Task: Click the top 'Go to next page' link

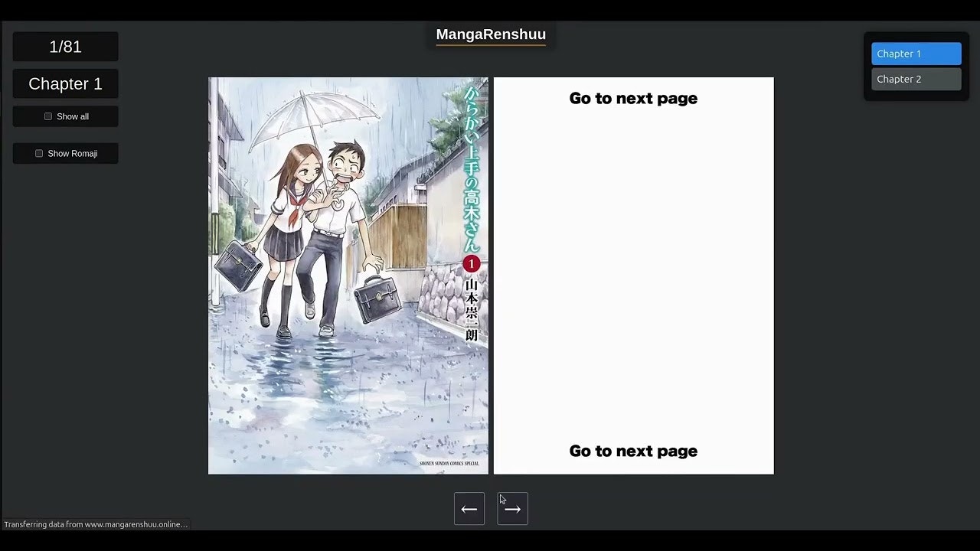Action: pos(632,98)
